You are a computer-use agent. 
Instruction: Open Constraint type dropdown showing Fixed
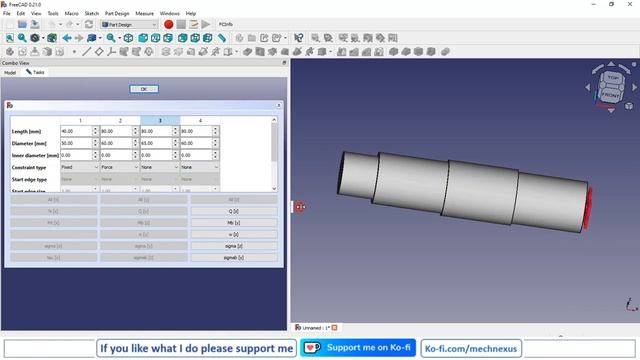click(80, 167)
